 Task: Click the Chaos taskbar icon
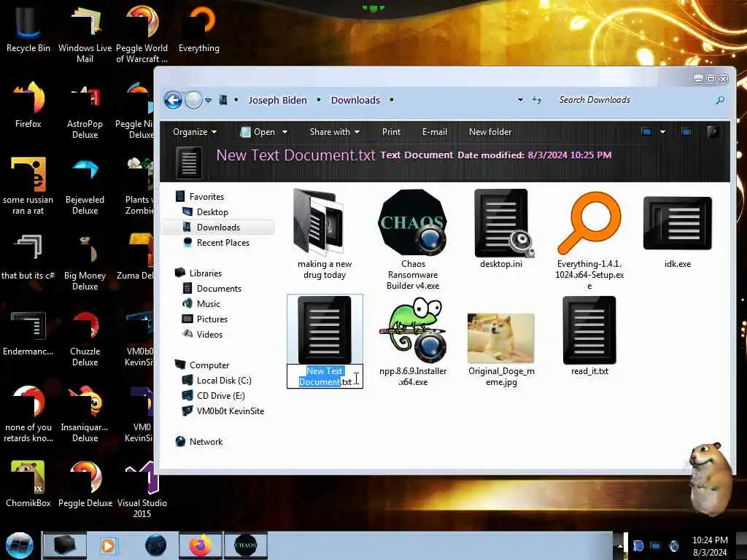tap(245, 545)
